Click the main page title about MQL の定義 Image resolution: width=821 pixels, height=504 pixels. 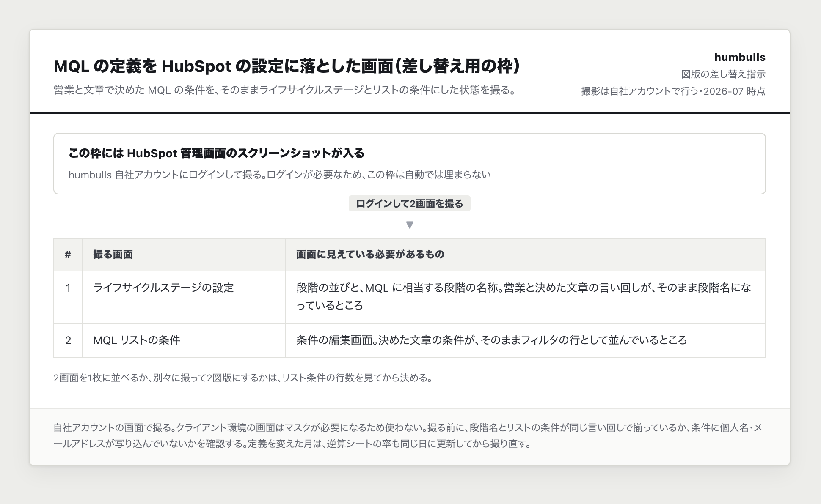(287, 66)
